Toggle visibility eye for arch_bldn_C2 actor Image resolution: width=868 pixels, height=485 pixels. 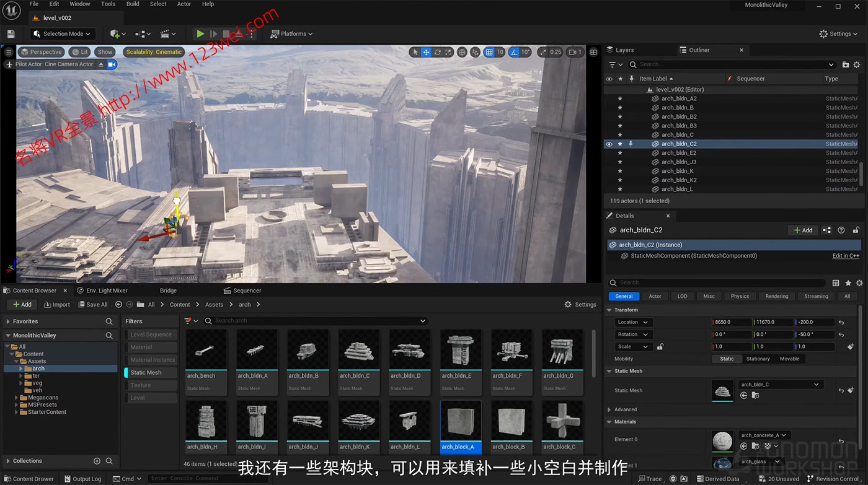[x=608, y=144]
